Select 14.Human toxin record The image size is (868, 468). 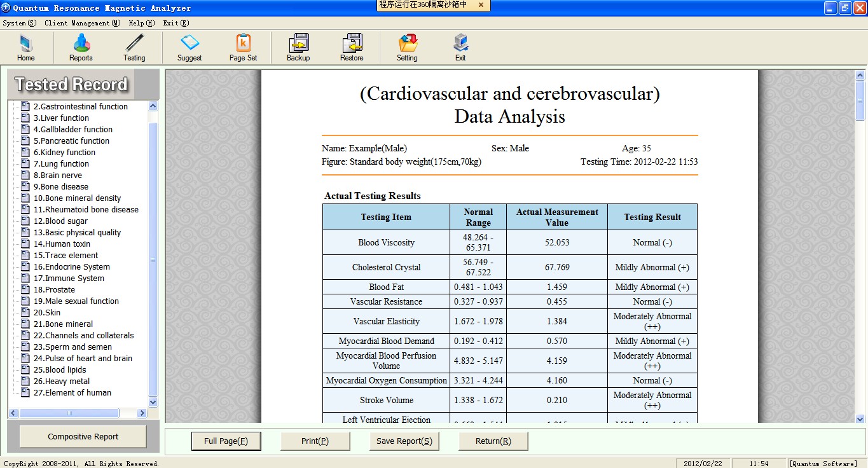pos(62,244)
